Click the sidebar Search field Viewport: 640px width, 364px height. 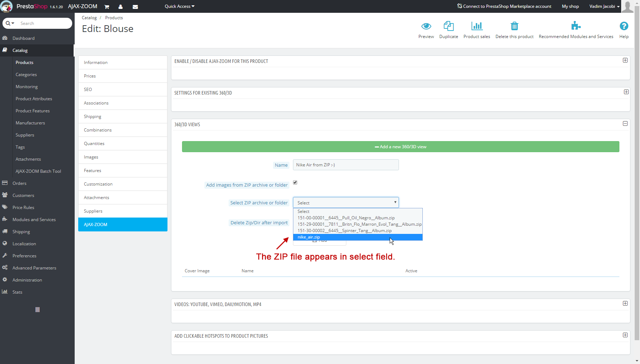pos(44,23)
